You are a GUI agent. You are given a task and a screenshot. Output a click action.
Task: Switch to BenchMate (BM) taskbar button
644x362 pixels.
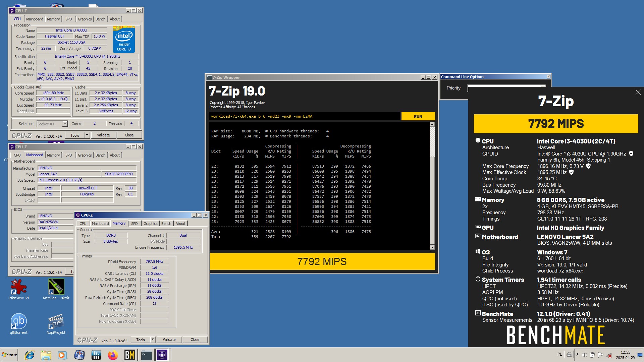pyautogui.click(x=129, y=355)
